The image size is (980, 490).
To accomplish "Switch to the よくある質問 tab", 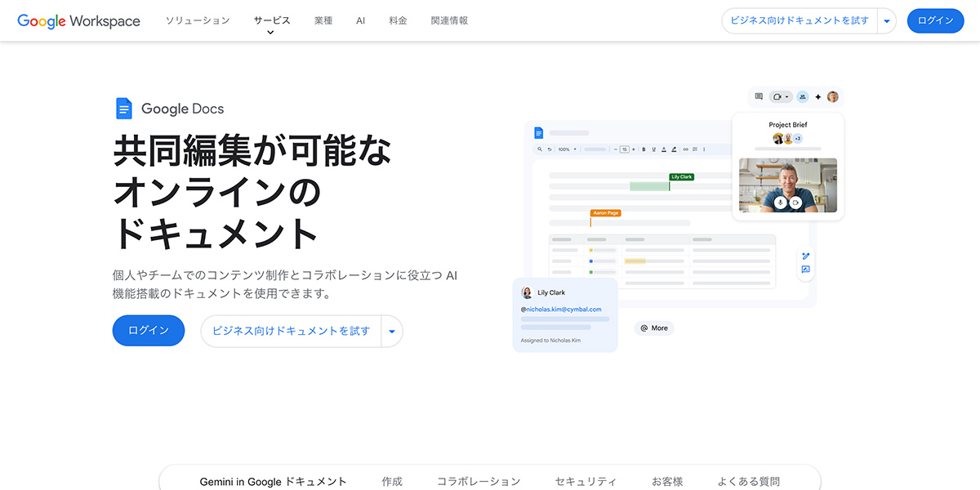I will coord(749,482).
